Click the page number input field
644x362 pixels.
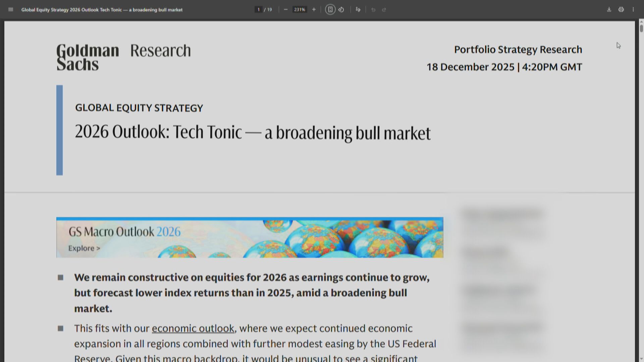coord(259,10)
